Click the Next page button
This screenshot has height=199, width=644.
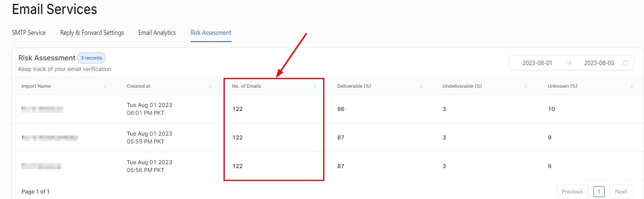point(621,192)
